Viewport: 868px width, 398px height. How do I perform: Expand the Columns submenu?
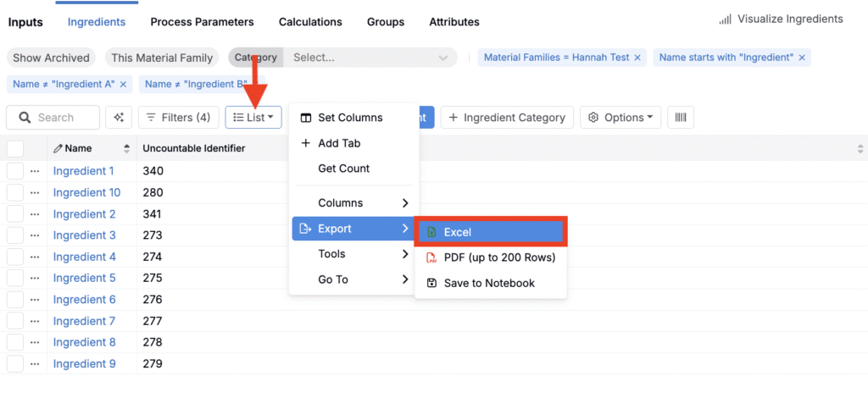[353, 203]
